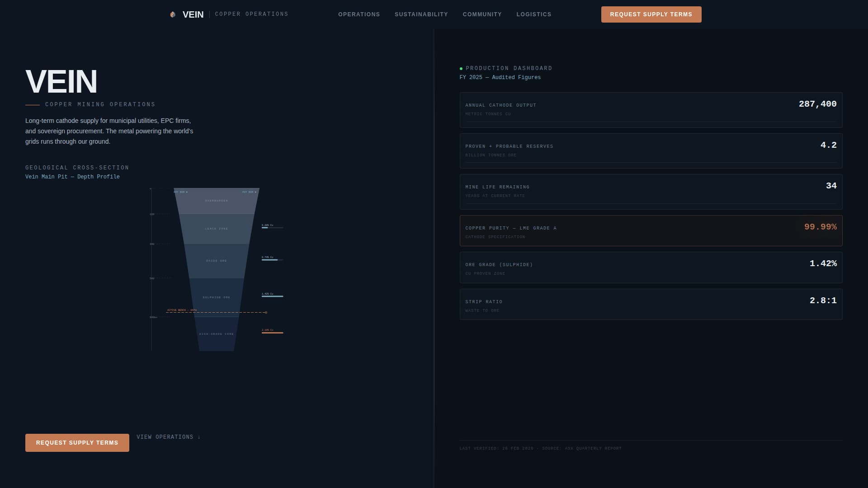Click the REQUEST SUPPLY TERMS button at bottom left
This screenshot has width=868, height=488.
coord(77,442)
